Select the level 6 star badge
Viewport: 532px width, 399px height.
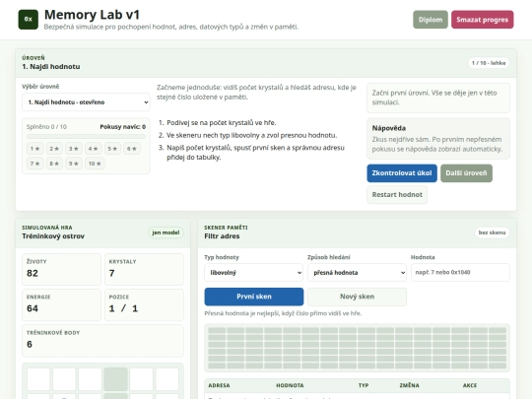(x=132, y=149)
